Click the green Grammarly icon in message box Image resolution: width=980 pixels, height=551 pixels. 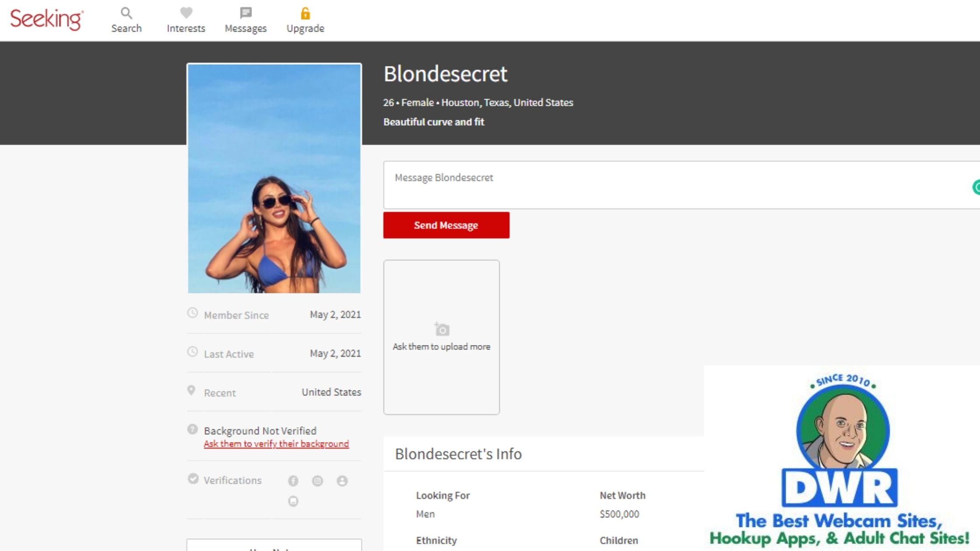[976, 187]
